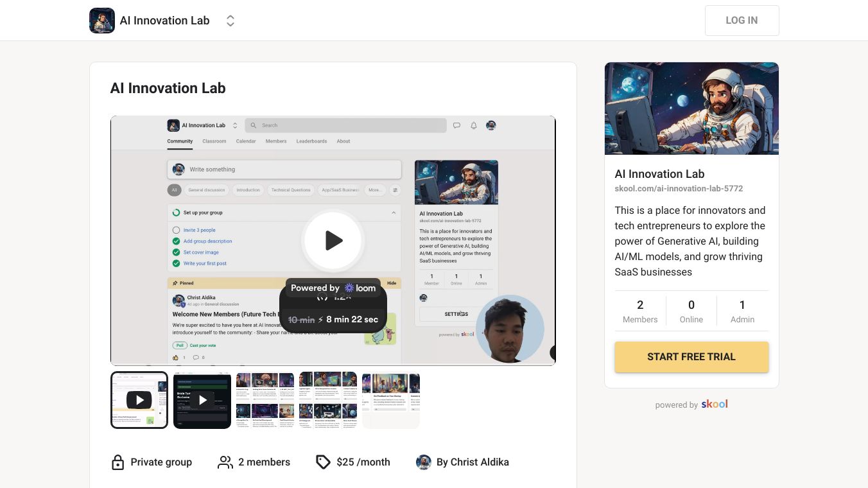This screenshot has width=868, height=488.
Task: Open the By Christ Aldika creator link
Action: [473, 462]
